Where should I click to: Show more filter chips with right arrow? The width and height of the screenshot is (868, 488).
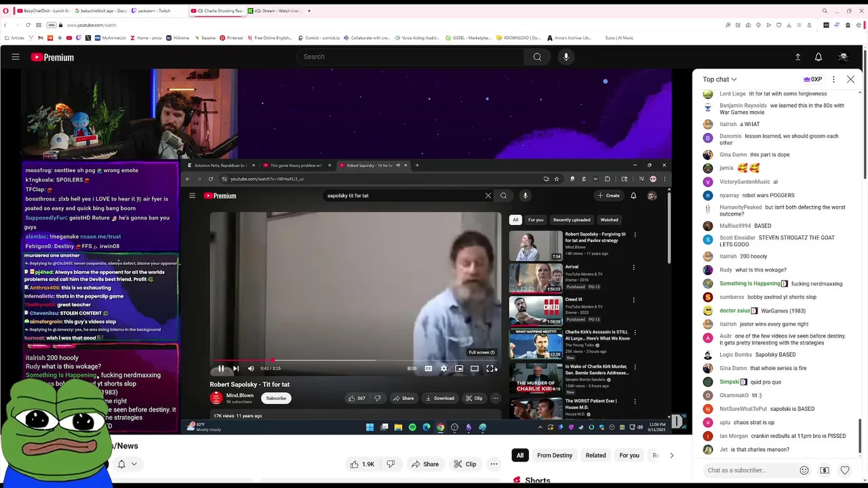[x=671, y=455]
